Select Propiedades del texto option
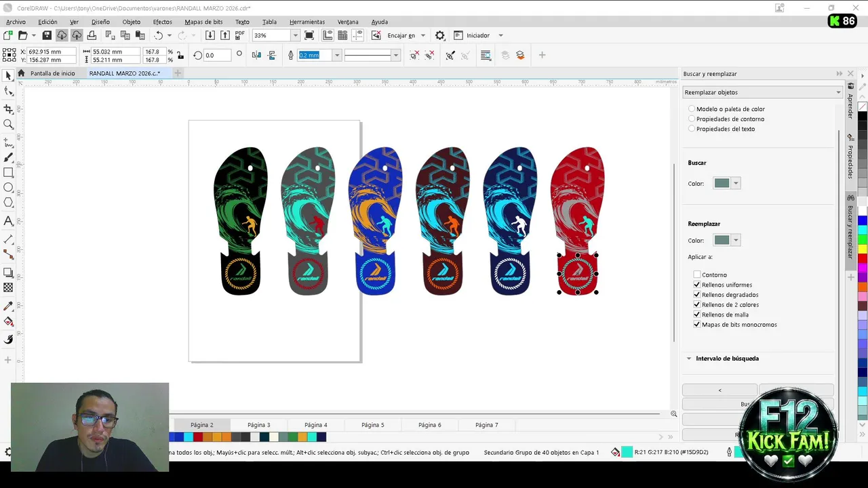Image resolution: width=868 pixels, height=488 pixels. pyautogui.click(x=722, y=129)
